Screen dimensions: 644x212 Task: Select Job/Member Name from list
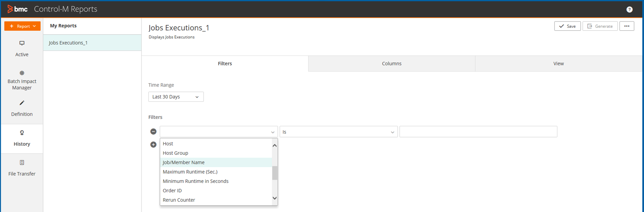tap(183, 162)
